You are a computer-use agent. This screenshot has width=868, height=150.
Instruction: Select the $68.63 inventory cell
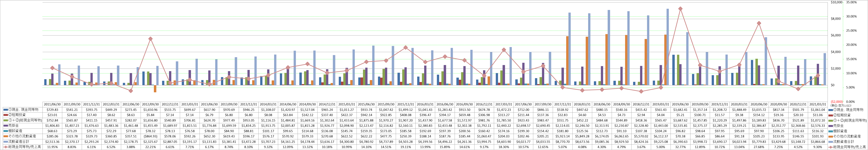pos(52,131)
